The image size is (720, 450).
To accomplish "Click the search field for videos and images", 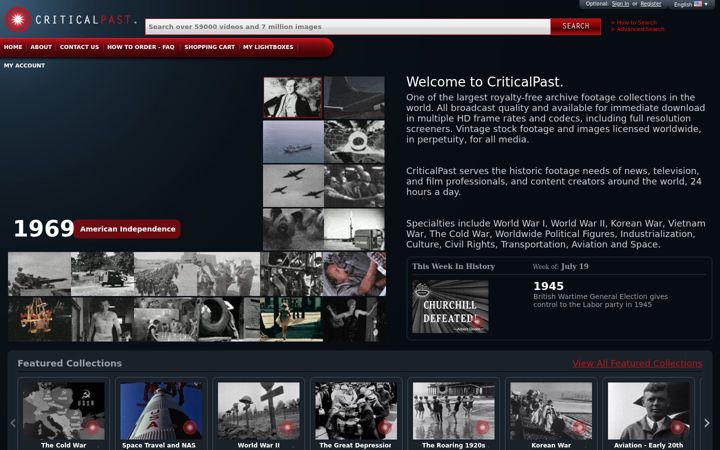I will click(348, 27).
